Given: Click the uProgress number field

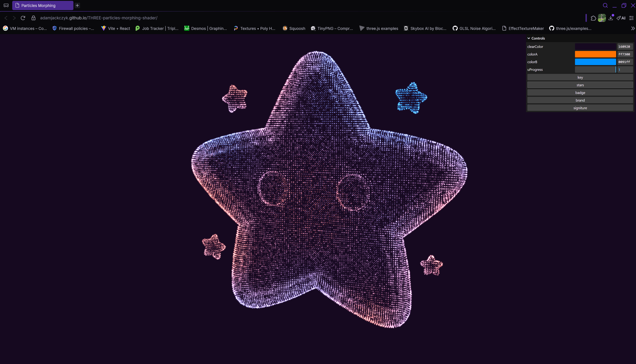Looking at the screenshot, I should 625,69.
